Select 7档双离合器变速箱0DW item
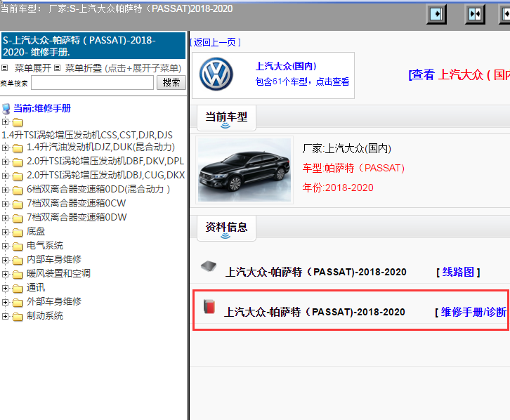The width and height of the screenshot is (510, 420). click(x=77, y=217)
